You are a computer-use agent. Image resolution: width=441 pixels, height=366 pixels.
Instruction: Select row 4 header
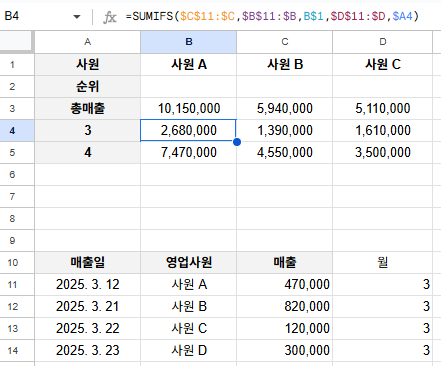[x=17, y=130]
